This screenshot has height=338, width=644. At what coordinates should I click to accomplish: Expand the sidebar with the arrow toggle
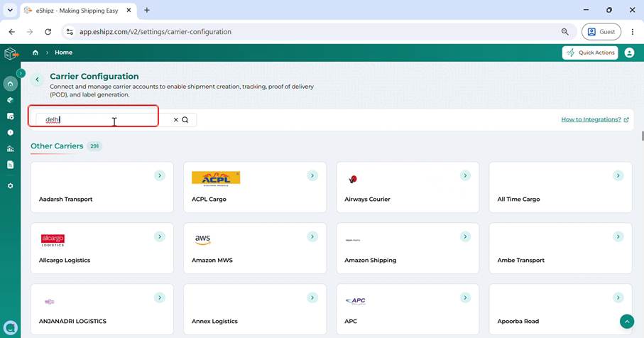(x=21, y=73)
